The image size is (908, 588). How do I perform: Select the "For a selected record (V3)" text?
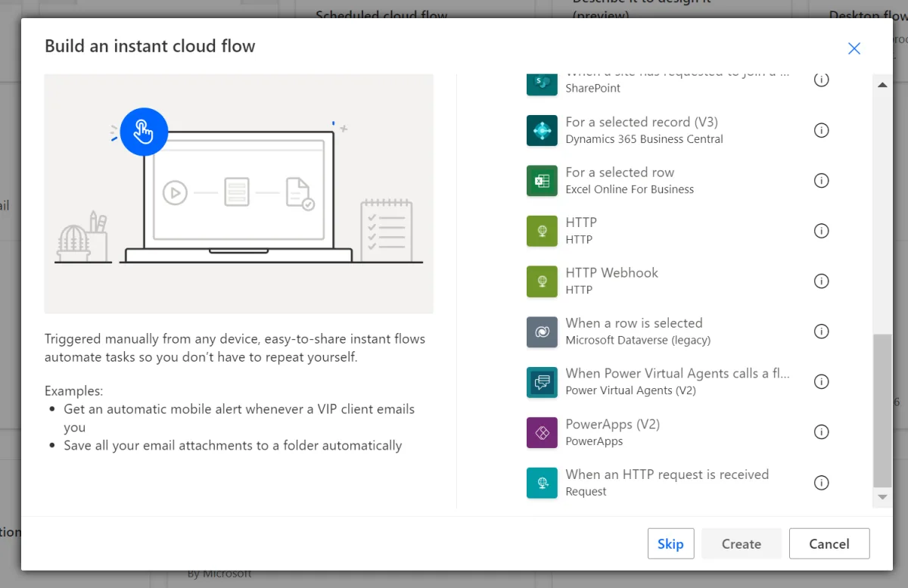pyautogui.click(x=642, y=122)
